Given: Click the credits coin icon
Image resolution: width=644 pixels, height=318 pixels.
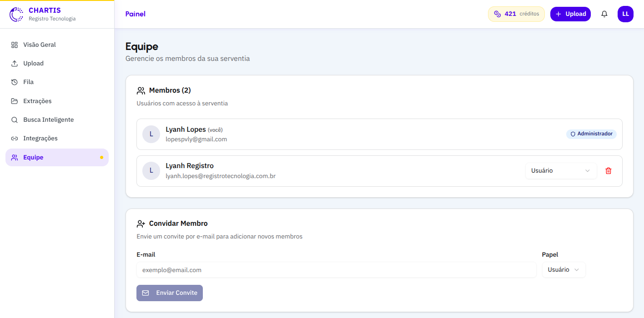Looking at the screenshot, I should click(x=497, y=14).
